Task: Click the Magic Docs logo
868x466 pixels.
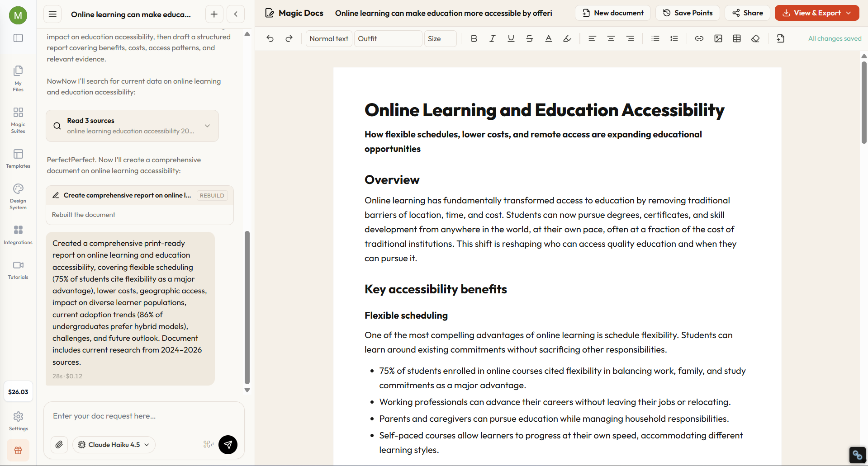Action: click(x=294, y=13)
